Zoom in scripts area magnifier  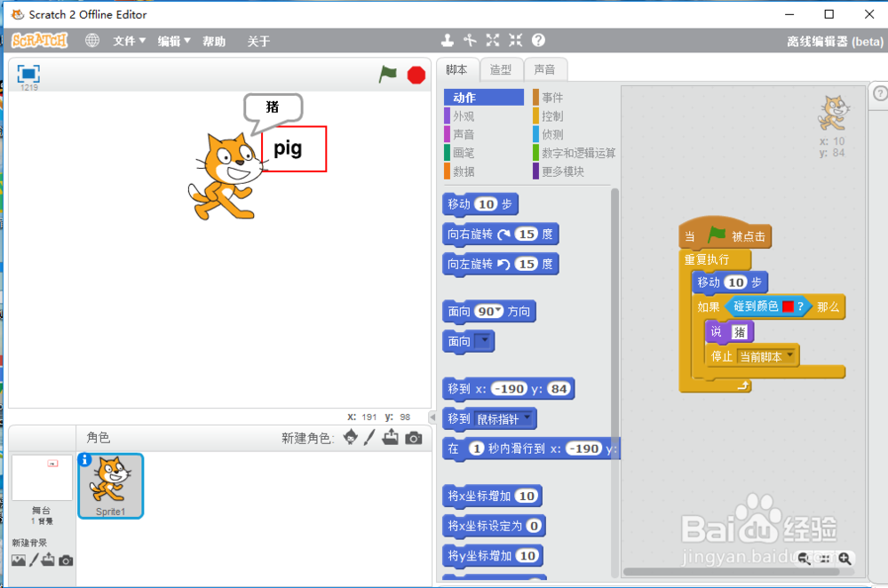844,559
